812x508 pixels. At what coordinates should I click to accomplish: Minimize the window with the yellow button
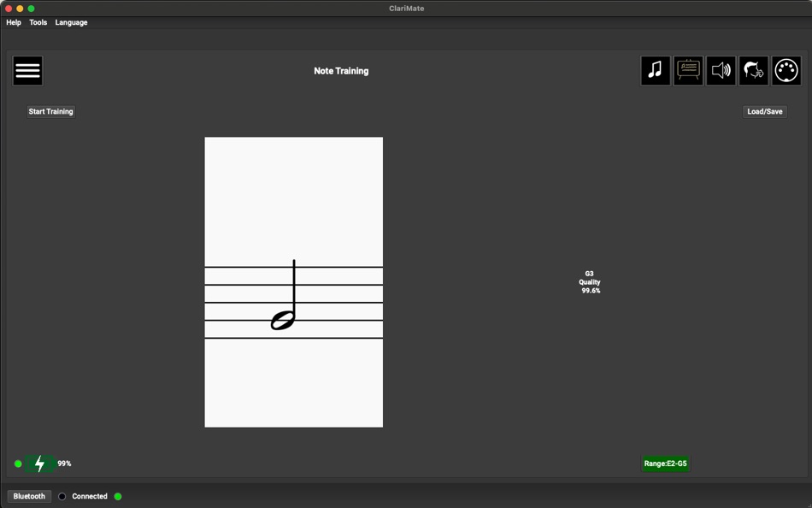pos(20,9)
